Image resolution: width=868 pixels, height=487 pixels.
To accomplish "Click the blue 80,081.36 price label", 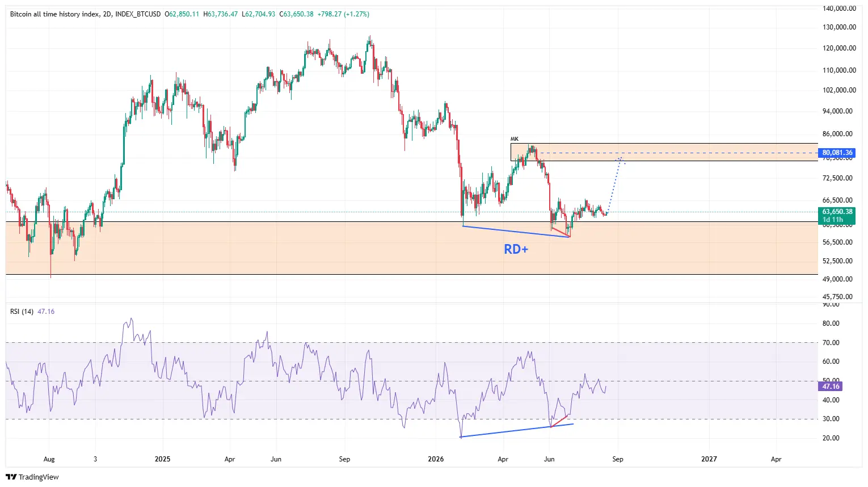I will 837,153.
